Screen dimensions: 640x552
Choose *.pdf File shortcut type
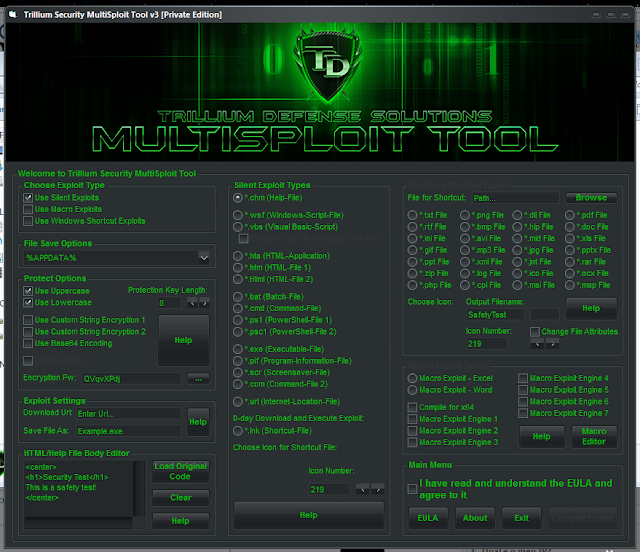(570, 215)
